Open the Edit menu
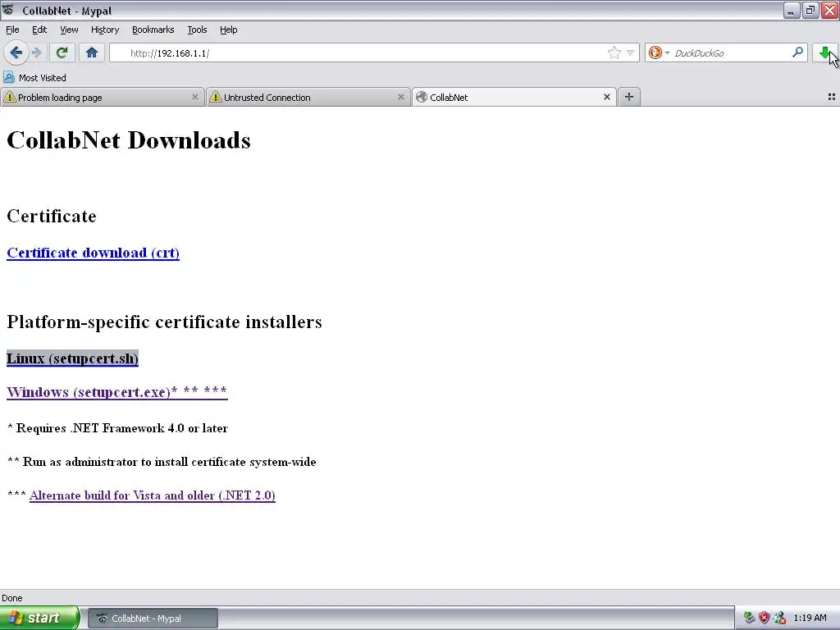This screenshot has height=630, width=840. coord(39,30)
